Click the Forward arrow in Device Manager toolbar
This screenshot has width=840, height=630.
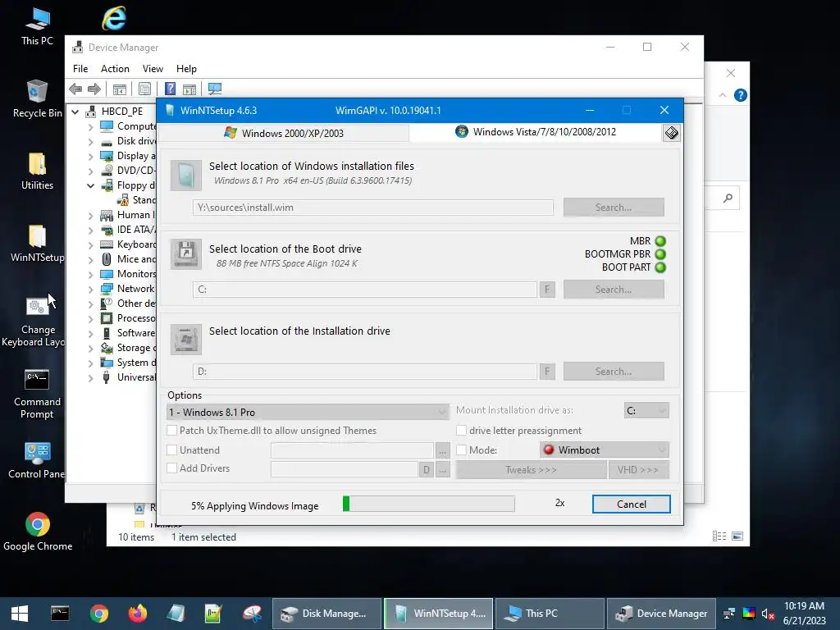(x=94, y=89)
